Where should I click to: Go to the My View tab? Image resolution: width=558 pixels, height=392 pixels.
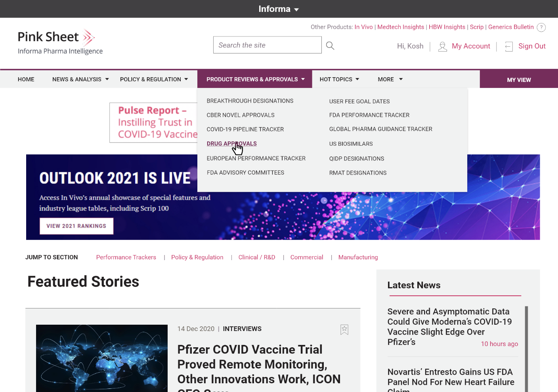pyautogui.click(x=518, y=80)
